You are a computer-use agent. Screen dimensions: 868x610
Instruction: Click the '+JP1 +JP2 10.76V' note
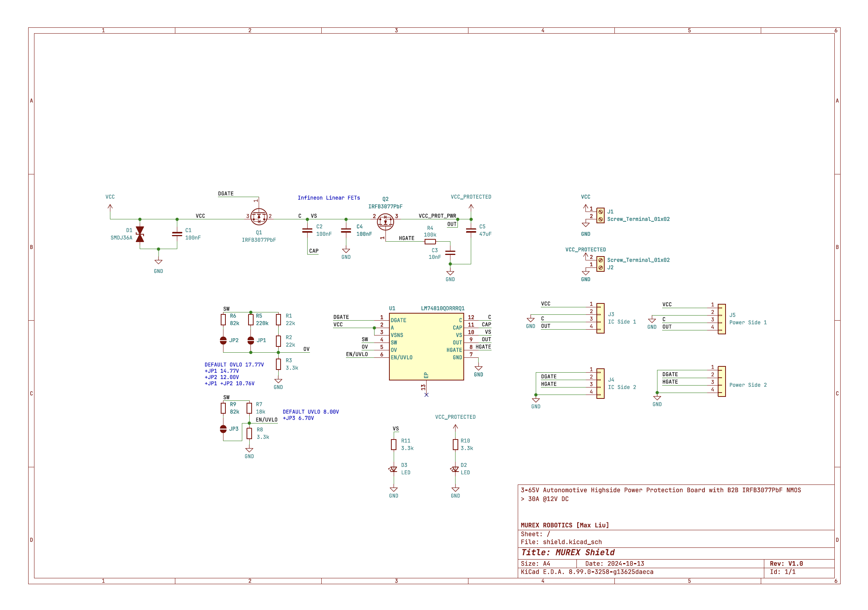[x=229, y=384]
